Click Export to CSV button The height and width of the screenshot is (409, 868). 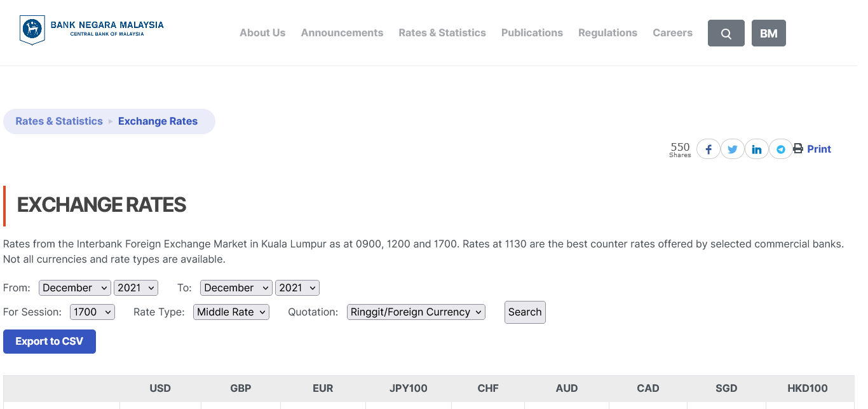(x=50, y=342)
